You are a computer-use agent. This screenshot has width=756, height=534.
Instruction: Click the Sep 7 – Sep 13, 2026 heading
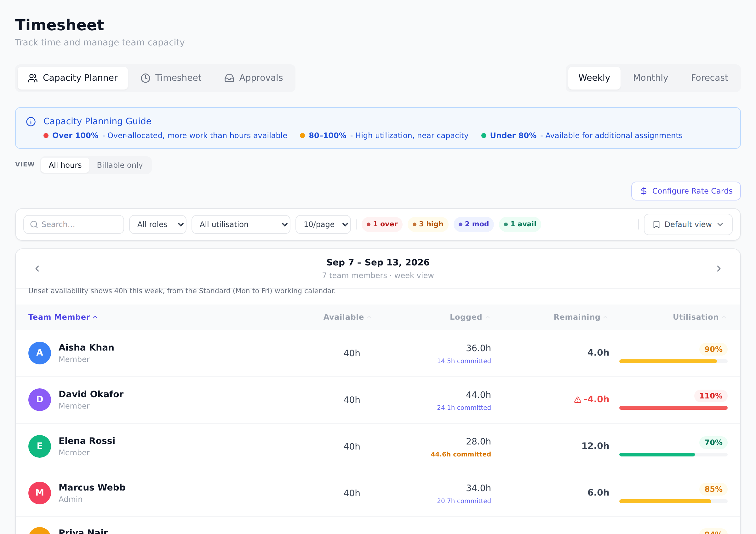(x=378, y=263)
